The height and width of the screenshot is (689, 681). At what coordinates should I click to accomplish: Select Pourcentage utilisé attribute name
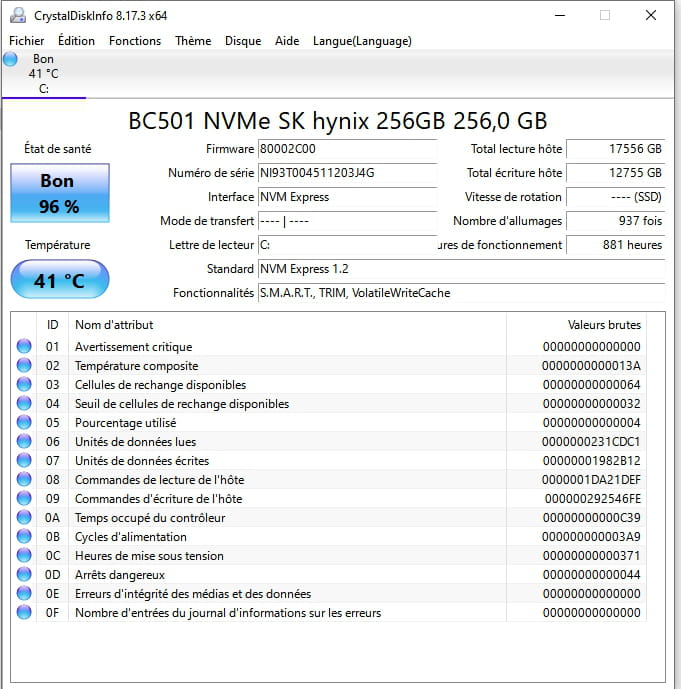coord(125,423)
